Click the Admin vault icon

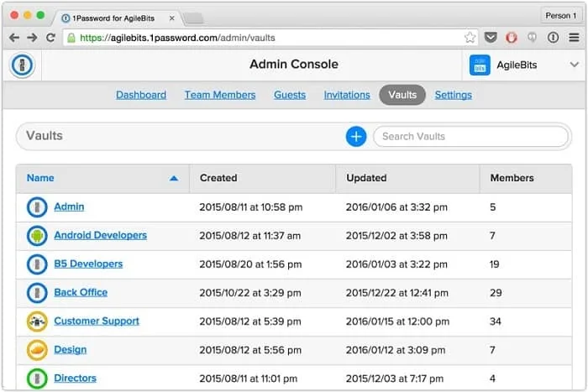pyautogui.click(x=37, y=206)
